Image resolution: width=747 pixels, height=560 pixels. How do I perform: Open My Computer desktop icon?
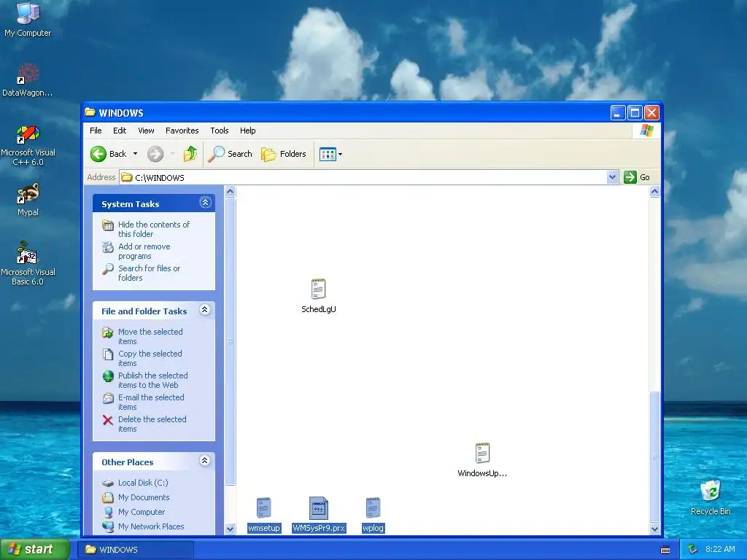coord(28,13)
